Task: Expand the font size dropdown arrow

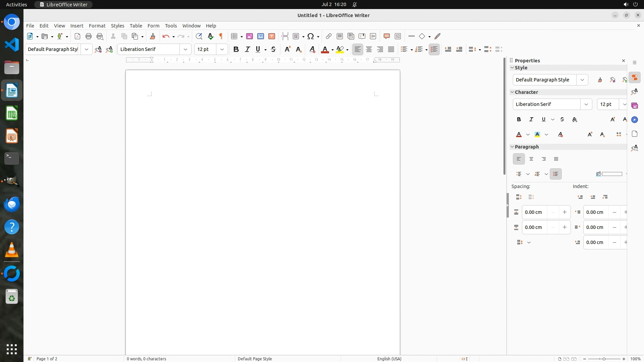Action: [x=222, y=49]
